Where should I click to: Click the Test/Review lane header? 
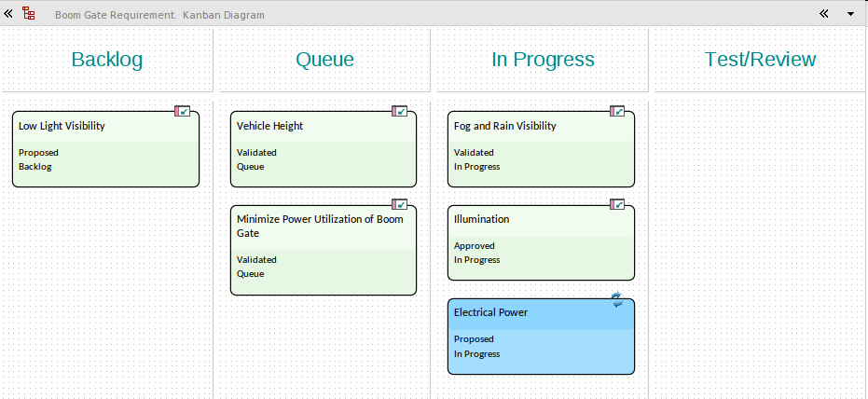coord(760,60)
